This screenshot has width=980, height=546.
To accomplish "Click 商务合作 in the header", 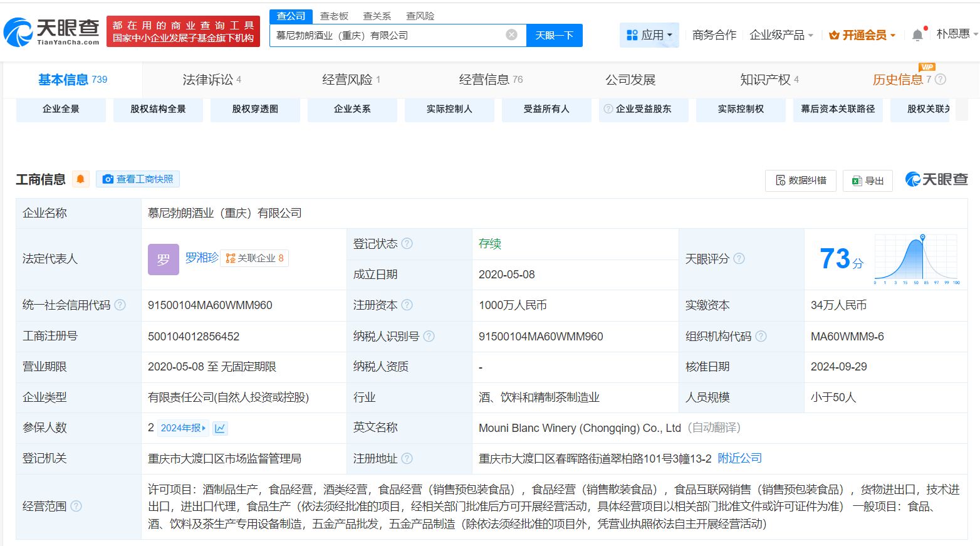I will (x=714, y=35).
